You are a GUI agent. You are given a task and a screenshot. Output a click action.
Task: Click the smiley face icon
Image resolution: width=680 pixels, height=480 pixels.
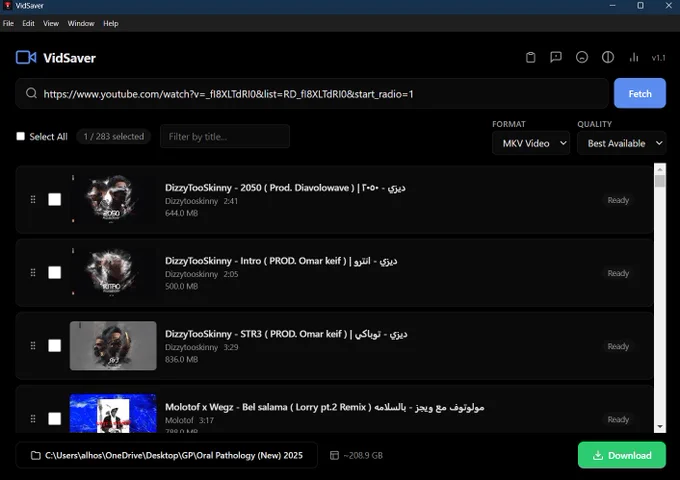582,57
